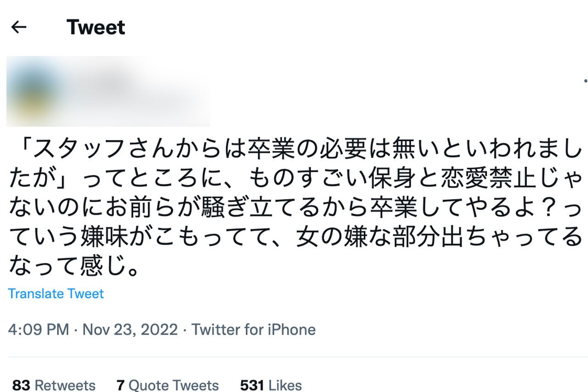Image resolution: width=588 pixels, height=392 pixels.
Task: Click the Twitter for iPhone source link
Action: click(254, 330)
